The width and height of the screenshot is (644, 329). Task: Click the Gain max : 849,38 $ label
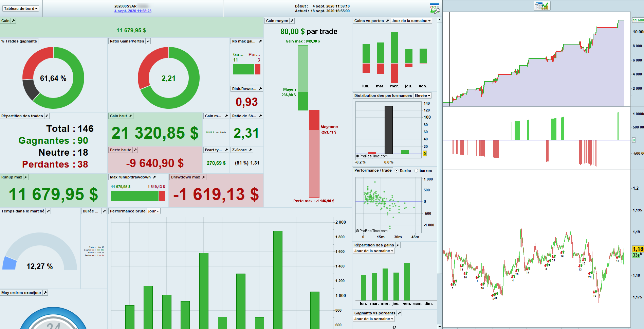[x=303, y=41]
